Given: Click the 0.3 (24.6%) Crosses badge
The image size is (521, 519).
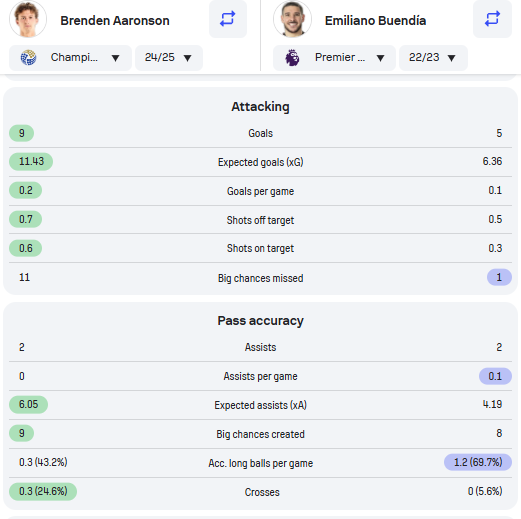Looking at the screenshot, I should [x=43, y=491].
